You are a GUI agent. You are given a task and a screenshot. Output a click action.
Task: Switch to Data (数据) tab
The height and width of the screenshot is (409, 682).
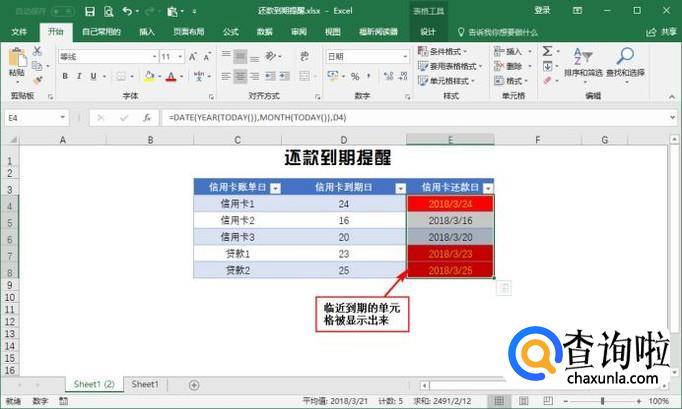tap(264, 32)
